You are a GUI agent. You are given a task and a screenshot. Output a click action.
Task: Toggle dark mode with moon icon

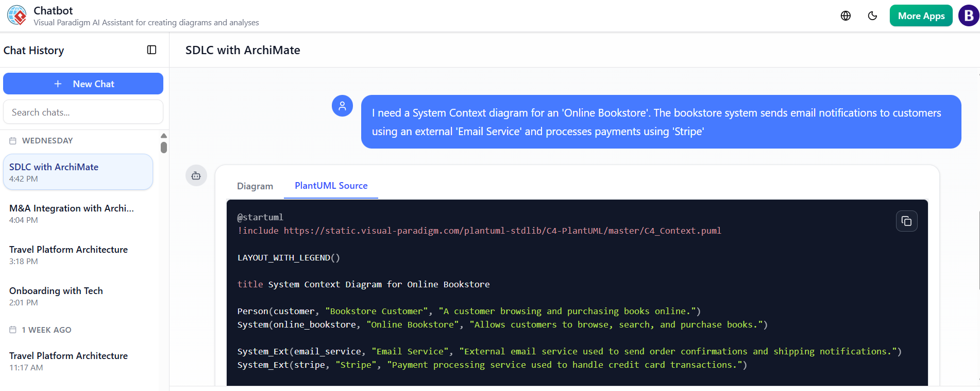pyautogui.click(x=872, y=16)
